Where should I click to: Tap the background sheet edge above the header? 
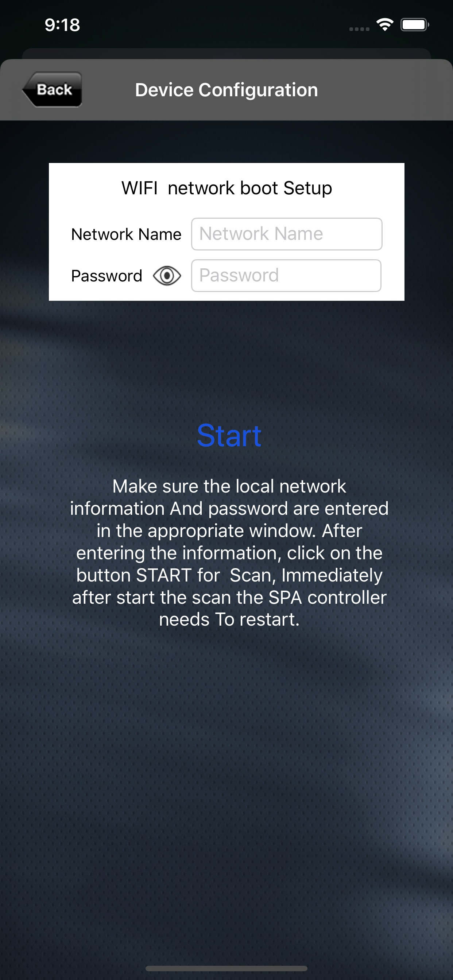pos(226,53)
